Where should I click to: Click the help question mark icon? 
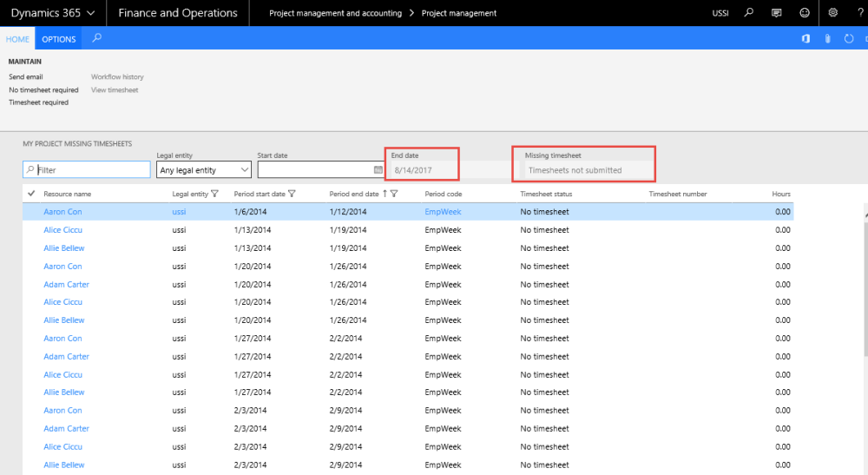[858, 13]
